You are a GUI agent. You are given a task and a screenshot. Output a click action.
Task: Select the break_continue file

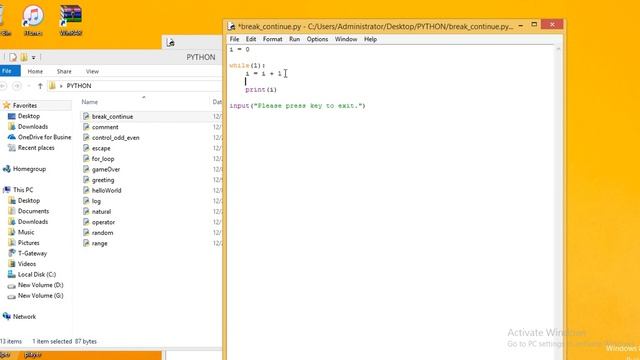(x=112, y=116)
